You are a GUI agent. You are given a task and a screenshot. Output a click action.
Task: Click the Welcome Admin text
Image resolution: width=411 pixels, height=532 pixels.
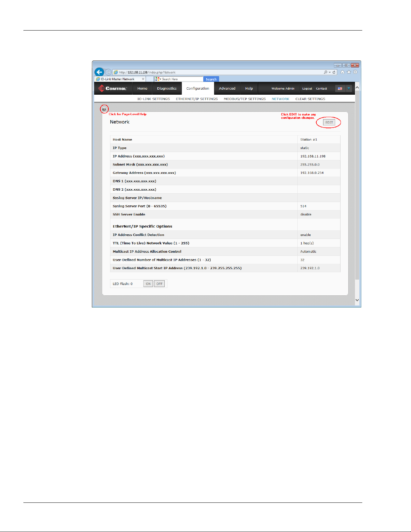[283, 89]
